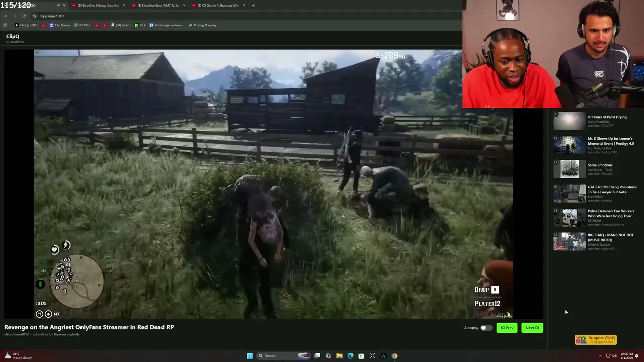Click the taskbar Search box
Viewport: 644px width, 362px height.
[x=283, y=356]
